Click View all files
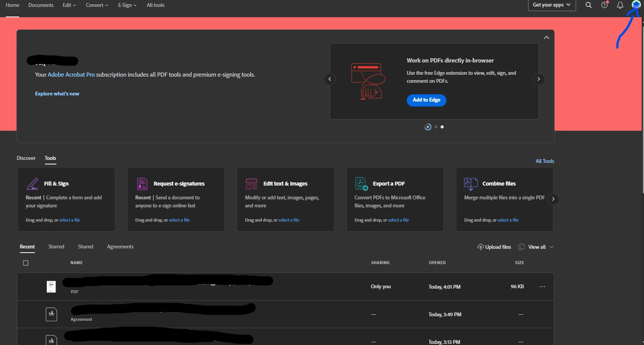 [537, 247]
